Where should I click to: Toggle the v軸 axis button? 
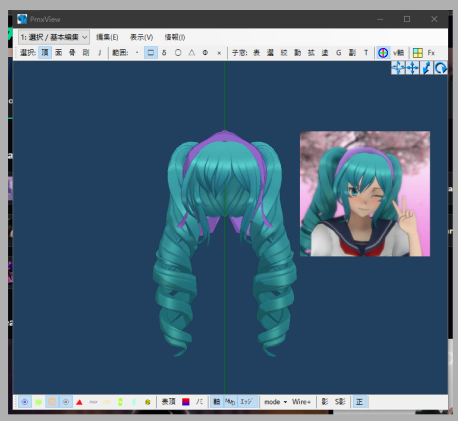pyautogui.click(x=398, y=53)
